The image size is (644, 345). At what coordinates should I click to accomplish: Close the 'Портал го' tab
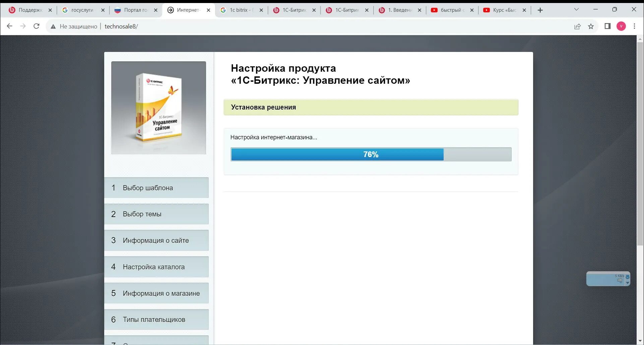pos(156,10)
